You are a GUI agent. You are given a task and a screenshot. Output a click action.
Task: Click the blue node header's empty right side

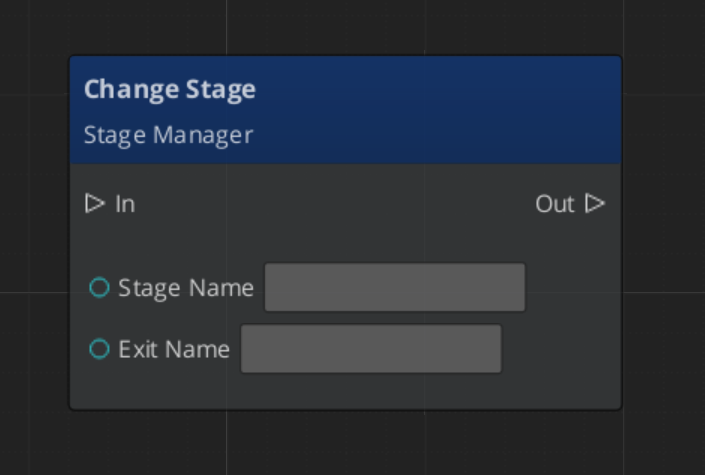tap(480, 110)
